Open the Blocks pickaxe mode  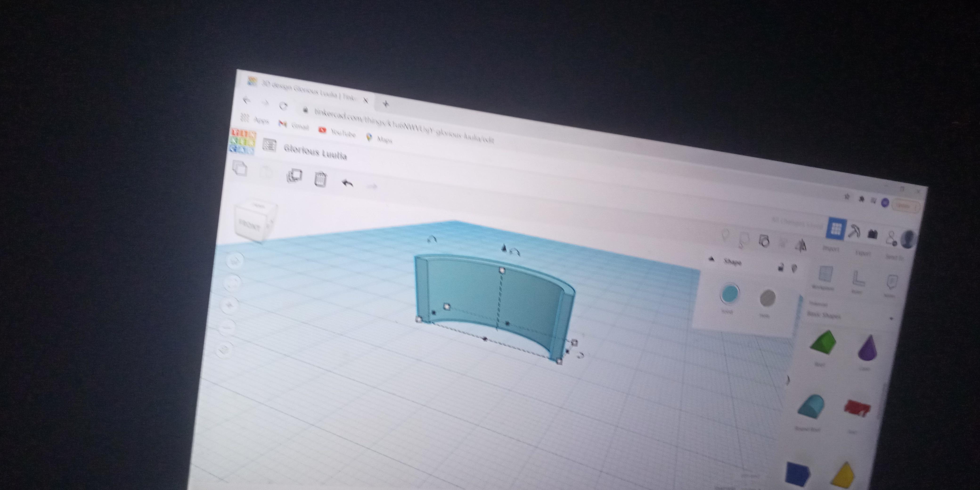pos(854,231)
